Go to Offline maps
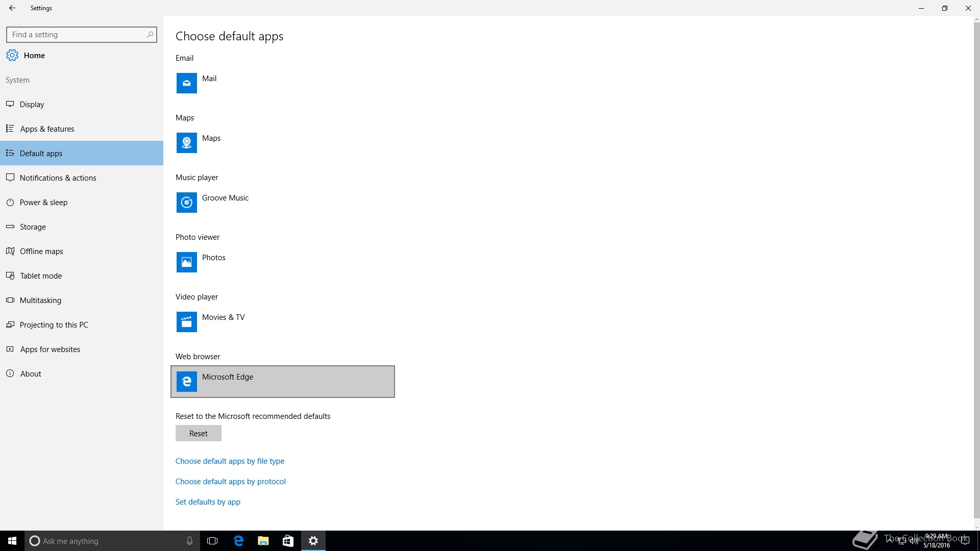Viewport: 980px width, 551px height. 82,251
